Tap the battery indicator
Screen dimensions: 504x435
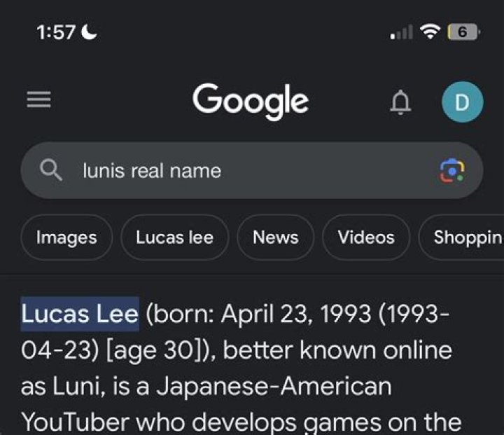pyautogui.click(x=463, y=32)
